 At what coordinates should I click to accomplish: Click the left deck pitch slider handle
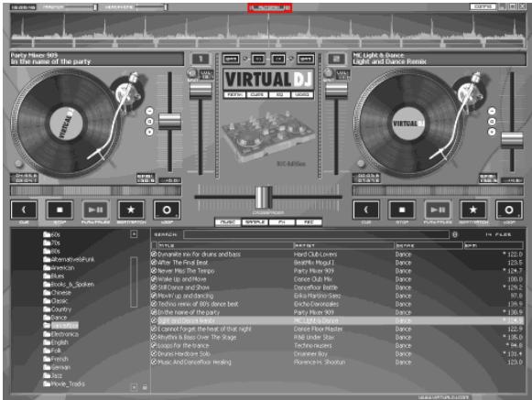point(169,121)
